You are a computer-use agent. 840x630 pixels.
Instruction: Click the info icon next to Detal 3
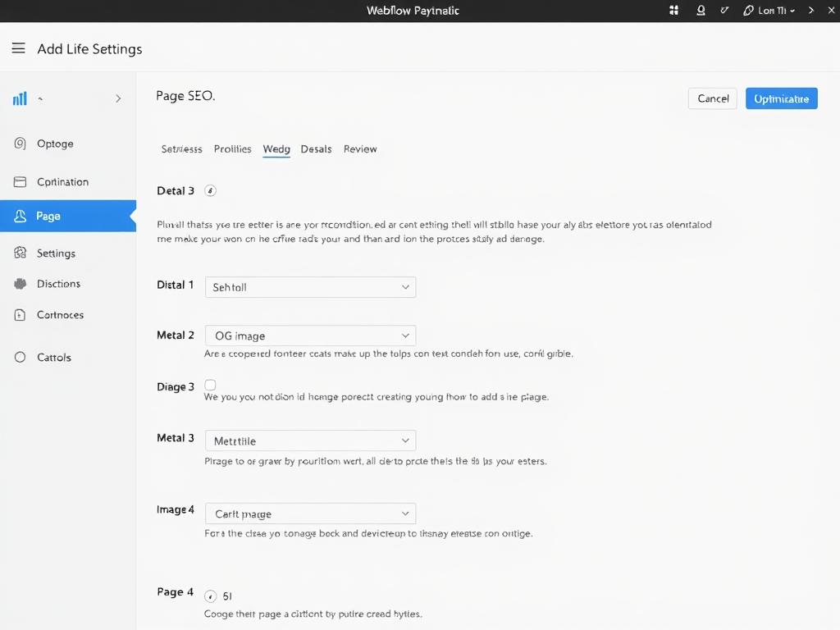(211, 190)
